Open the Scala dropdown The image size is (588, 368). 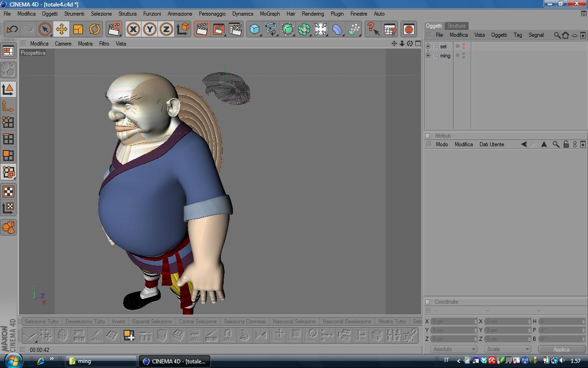[507, 349]
